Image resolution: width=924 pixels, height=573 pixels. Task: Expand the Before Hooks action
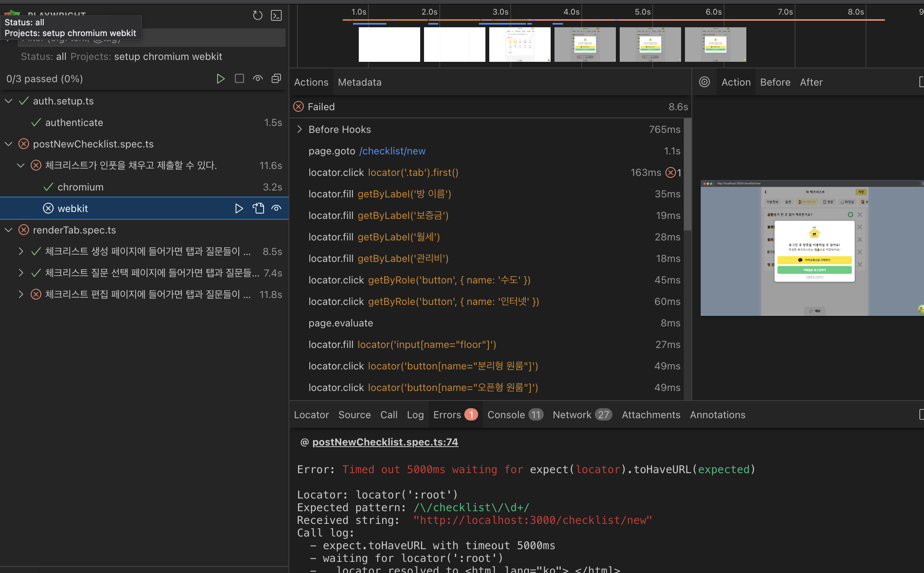(x=300, y=129)
